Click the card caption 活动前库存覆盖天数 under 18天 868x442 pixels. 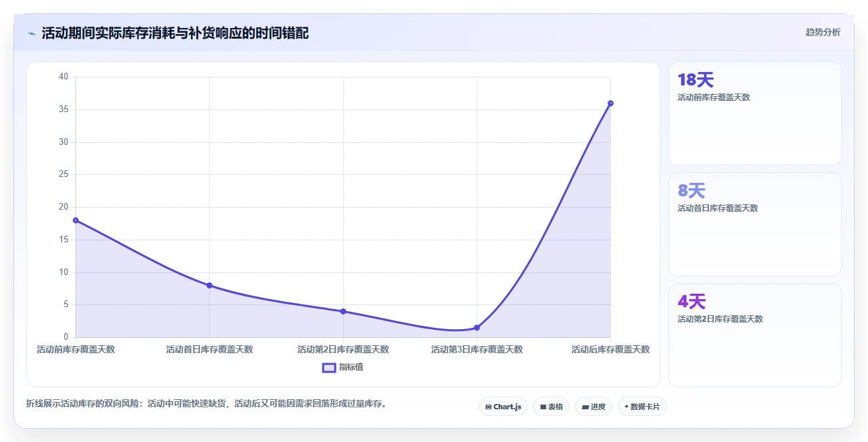714,97
